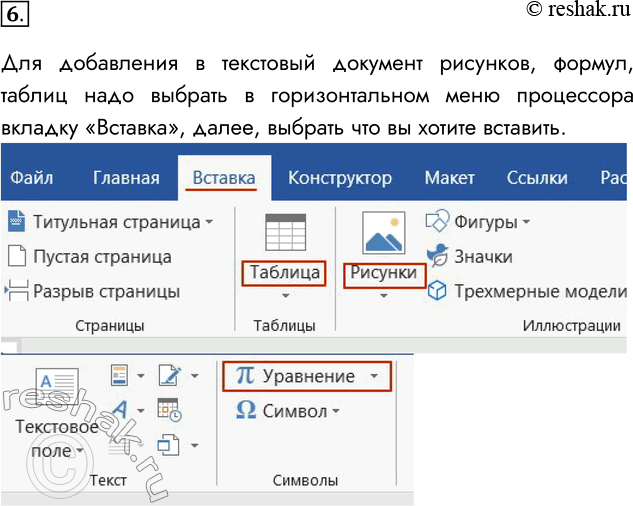Insert shapes via Фигуры icon
The height and width of the screenshot is (506, 633).
pyautogui.click(x=437, y=221)
